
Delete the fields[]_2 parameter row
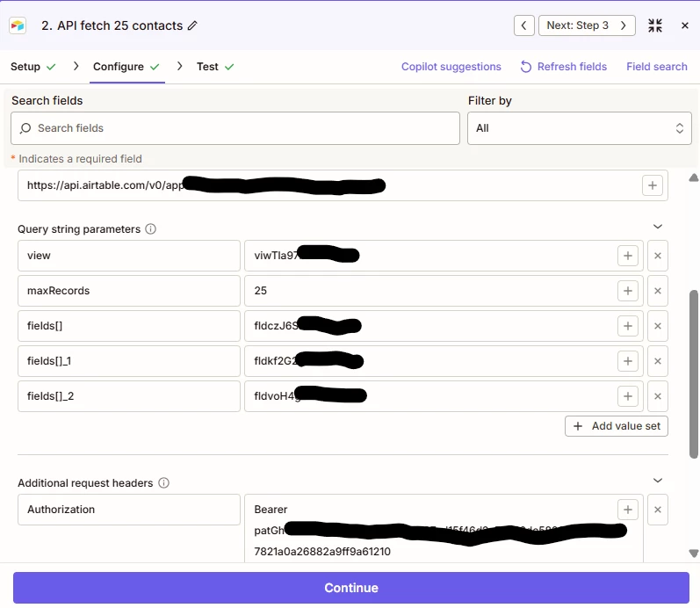click(x=658, y=396)
